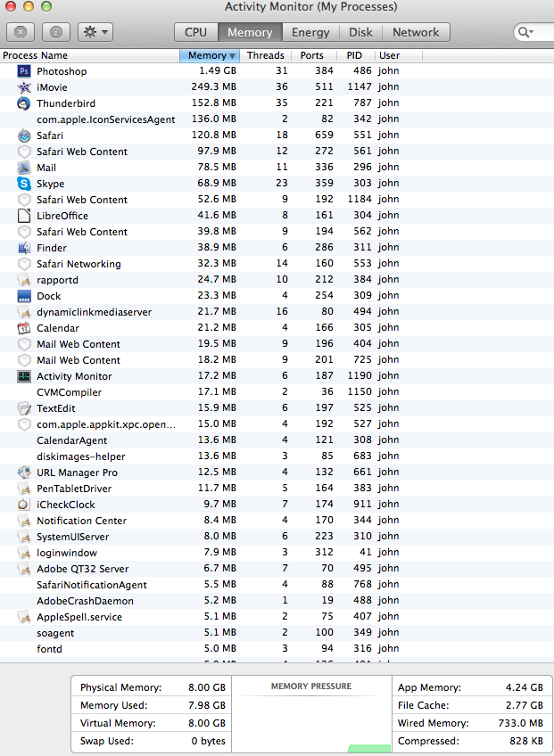Screen dimensions: 554x756
Task: Select the SafariNotificationAgent row
Action: click(x=277, y=585)
